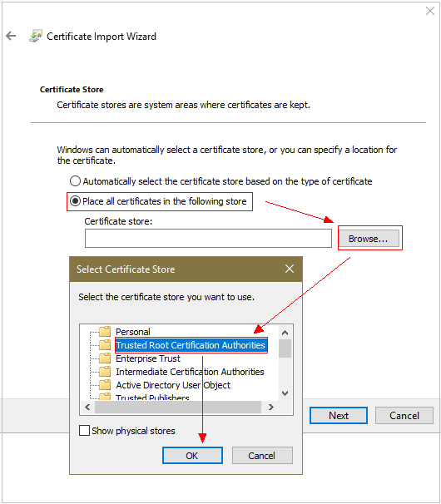The image size is (441, 504).
Task: Click the Intermediate Certification Authorities folder icon
Action: tap(105, 371)
